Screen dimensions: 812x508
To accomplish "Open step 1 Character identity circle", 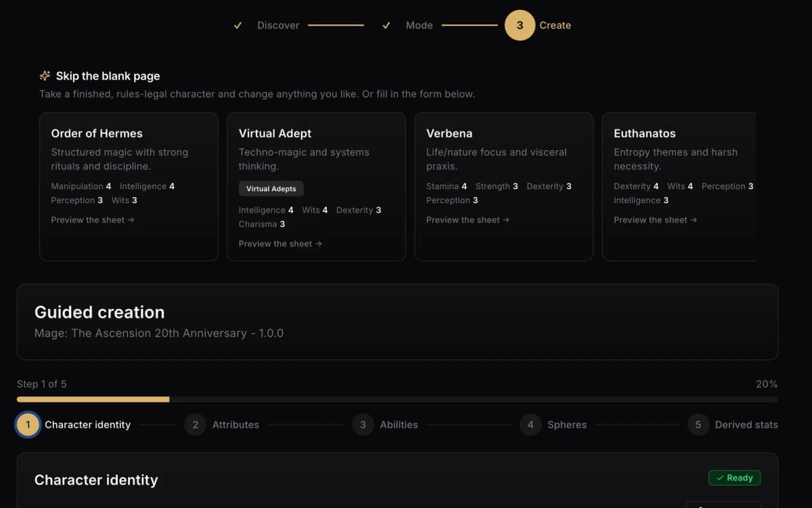I will point(28,425).
